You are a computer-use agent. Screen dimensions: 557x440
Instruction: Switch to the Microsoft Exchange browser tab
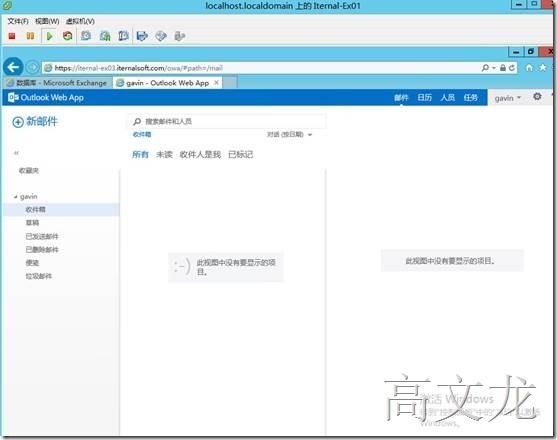click(57, 83)
